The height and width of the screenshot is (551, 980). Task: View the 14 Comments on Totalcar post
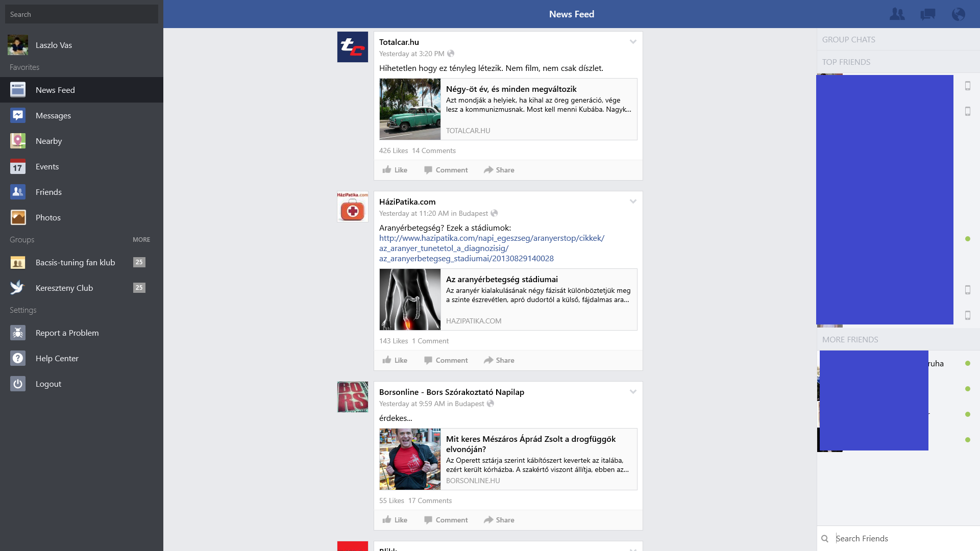tap(434, 151)
